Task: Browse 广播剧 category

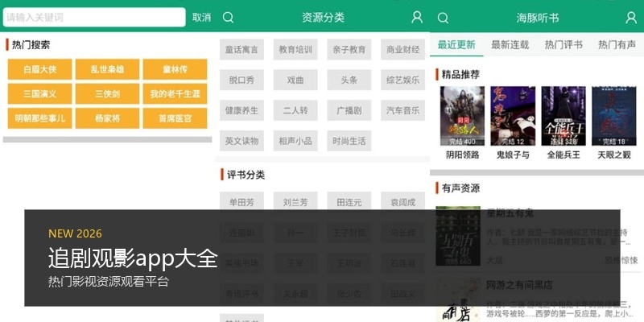Action: coord(349,110)
